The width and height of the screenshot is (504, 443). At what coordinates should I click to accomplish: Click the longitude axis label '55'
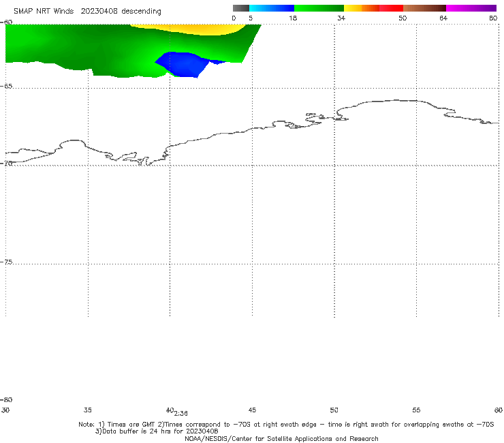[417, 410]
